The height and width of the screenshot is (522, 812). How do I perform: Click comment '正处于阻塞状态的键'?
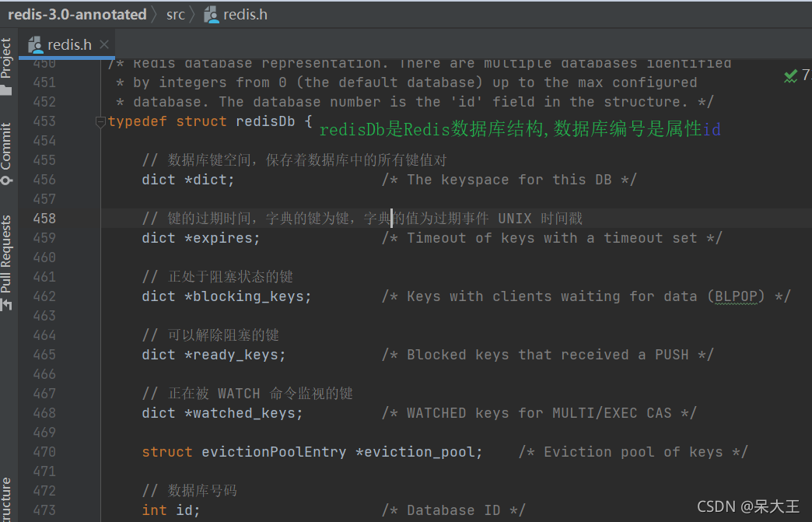click(218, 277)
